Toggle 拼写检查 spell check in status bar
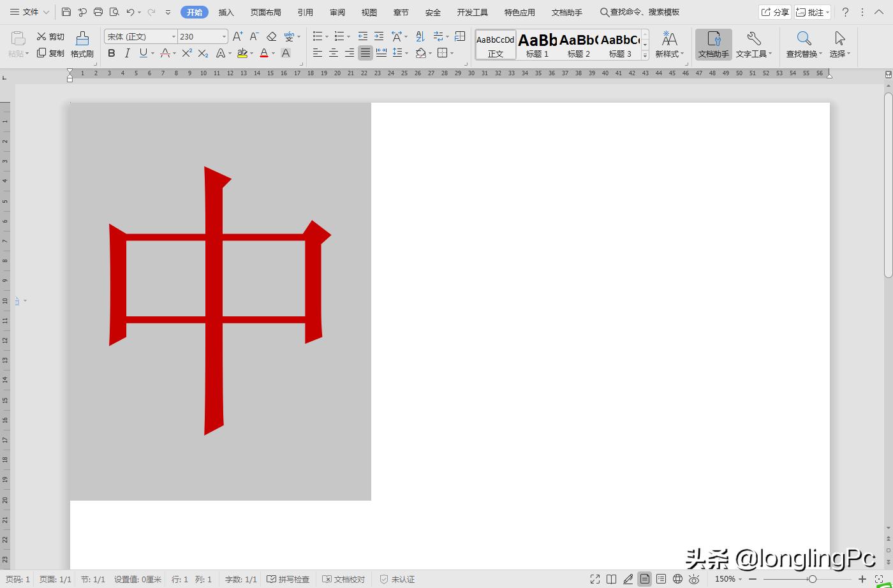 (288, 579)
